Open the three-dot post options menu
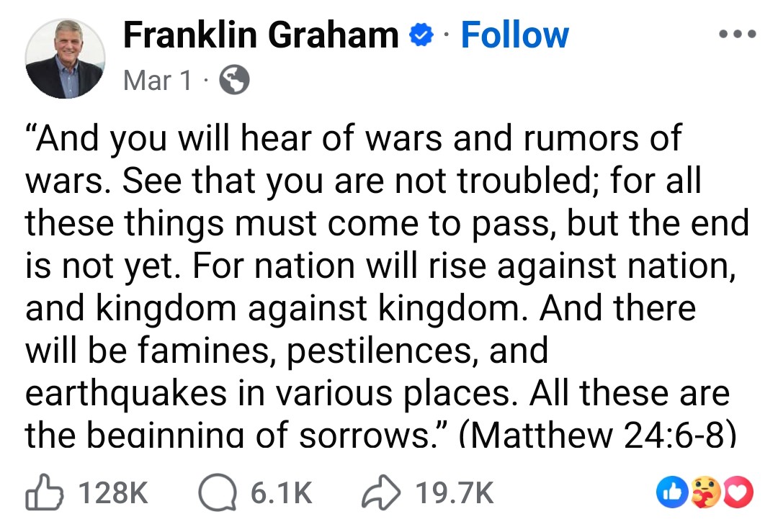The width and height of the screenshot is (778, 532). 737,35
